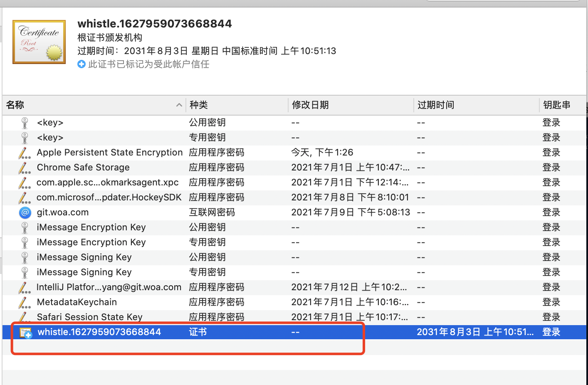Select the com.microsof...pdater.HockeySDK entry
The width and height of the screenshot is (588, 385).
click(x=294, y=197)
